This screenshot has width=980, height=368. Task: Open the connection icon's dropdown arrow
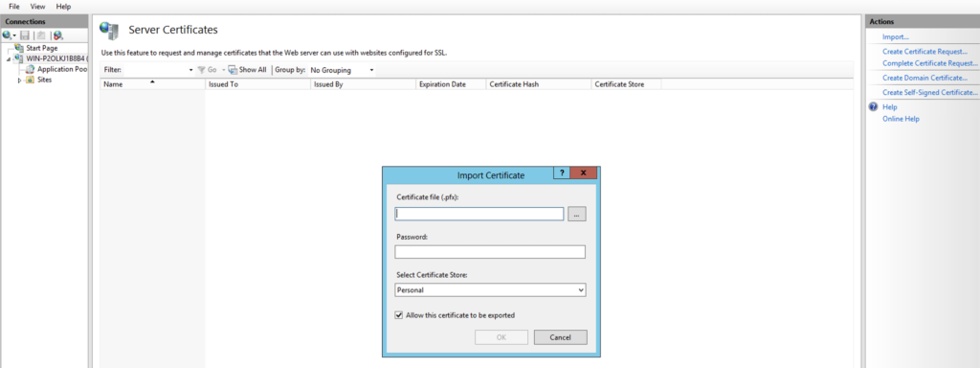pos(14,36)
